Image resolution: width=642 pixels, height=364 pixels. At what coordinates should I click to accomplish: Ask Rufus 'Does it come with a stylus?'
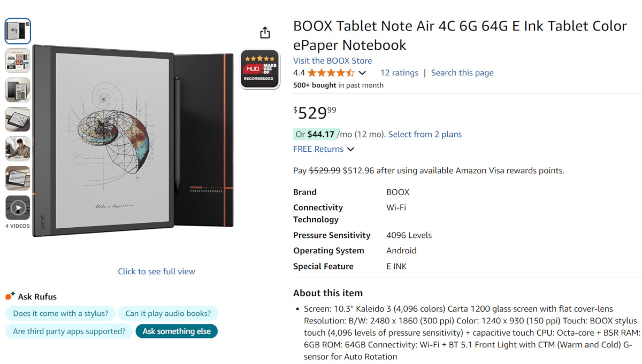[x=60, y=313]
